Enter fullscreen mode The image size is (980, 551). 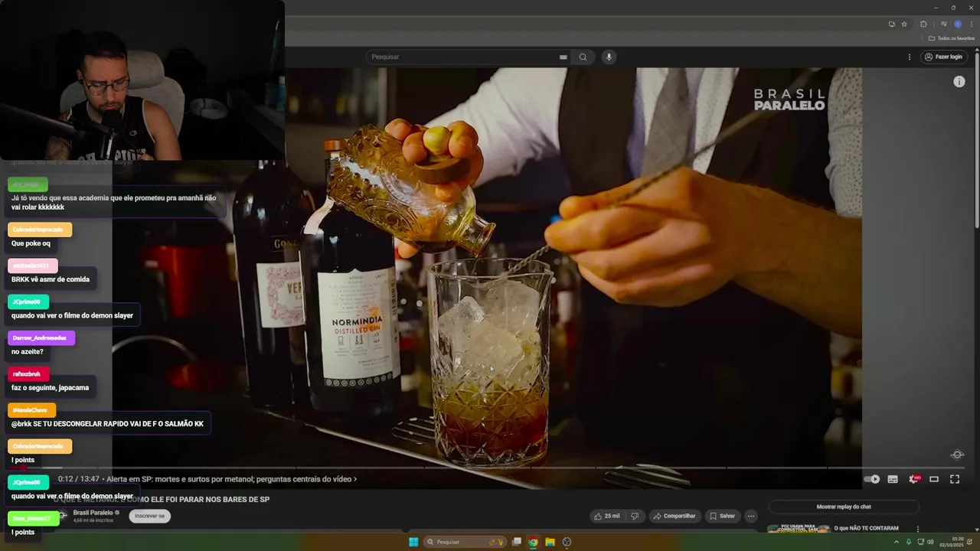[x=955, y=479]
